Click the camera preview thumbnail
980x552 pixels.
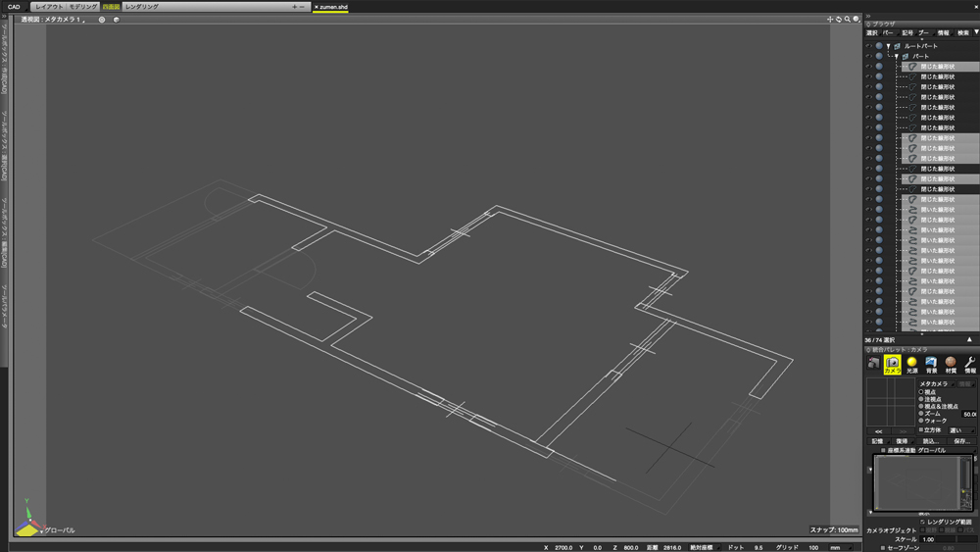[x=922, y=482]
